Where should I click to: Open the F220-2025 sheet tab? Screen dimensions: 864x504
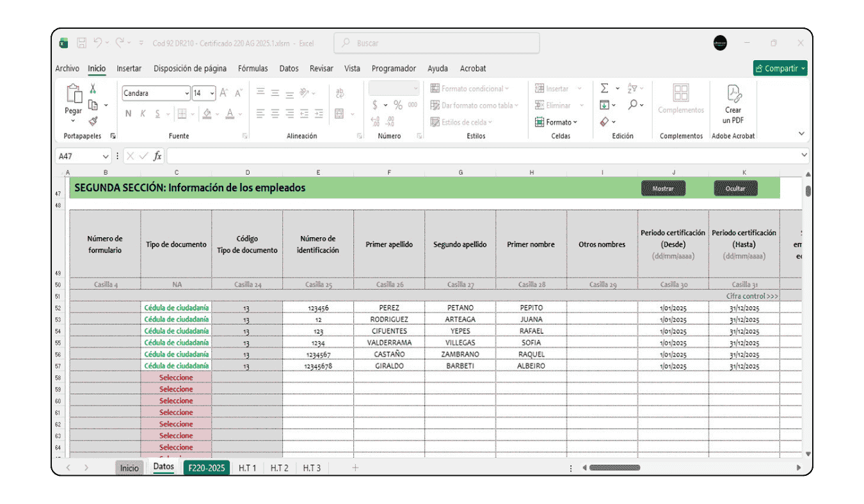206,468
